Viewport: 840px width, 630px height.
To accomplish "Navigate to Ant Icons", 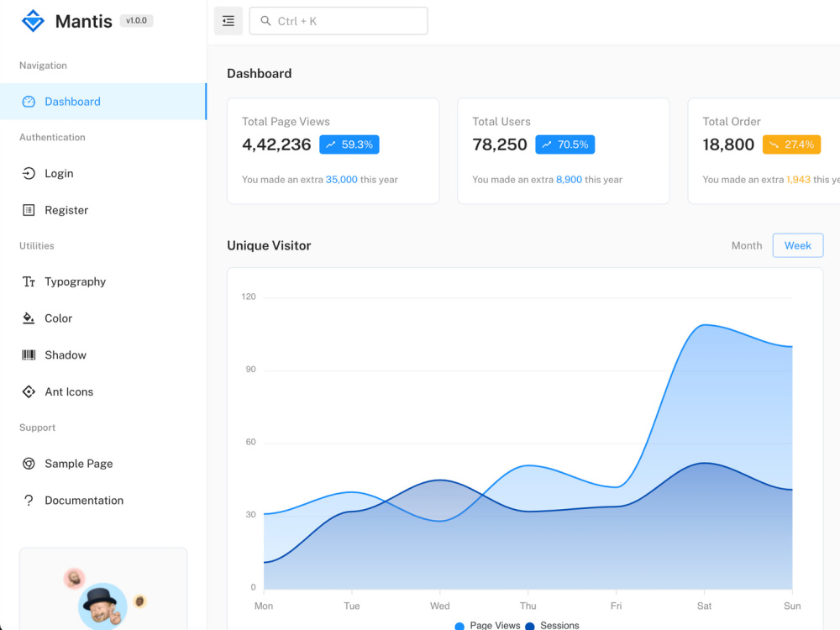I will [x=103, y=391].
